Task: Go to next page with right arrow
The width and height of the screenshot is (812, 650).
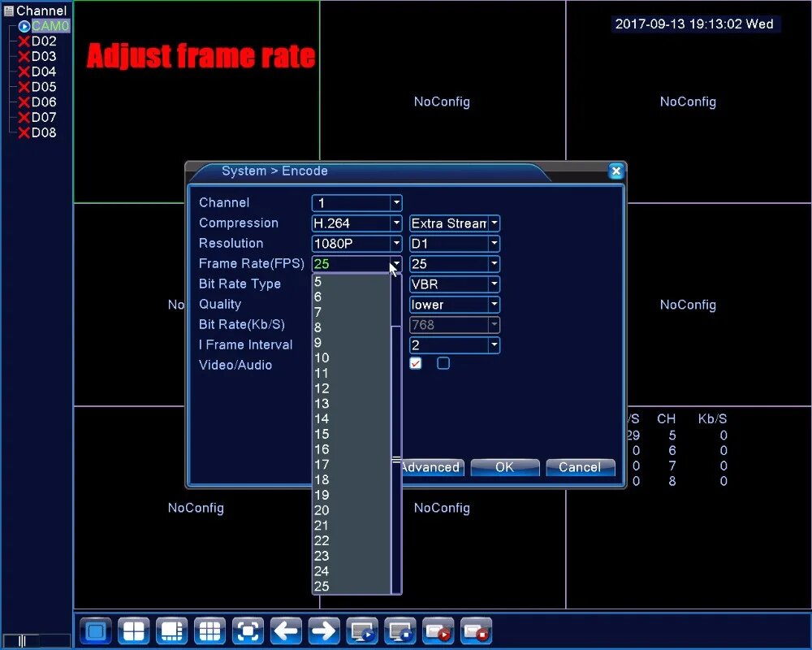Action: pyautogui.click(x=324, y=630)
